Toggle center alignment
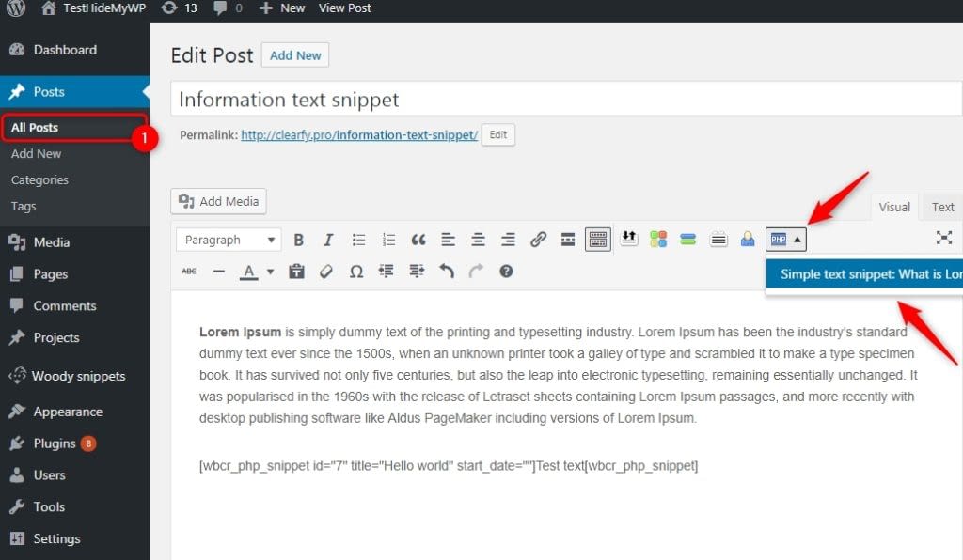Screen dimensions: 963x560 [478, 240]
